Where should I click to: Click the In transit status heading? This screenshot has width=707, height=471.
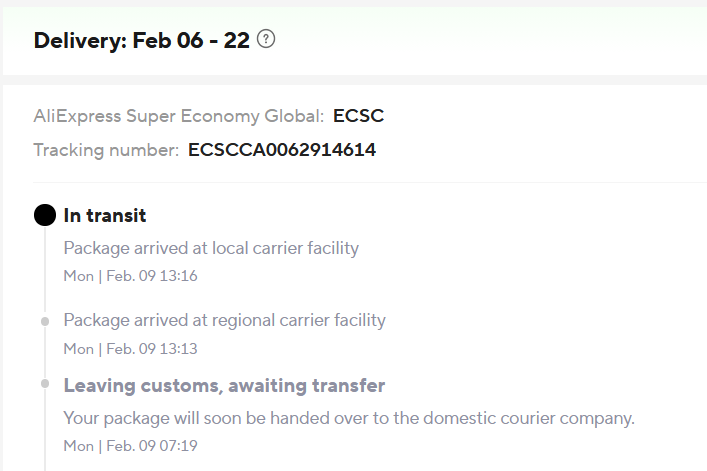click(x=105, y=215)
